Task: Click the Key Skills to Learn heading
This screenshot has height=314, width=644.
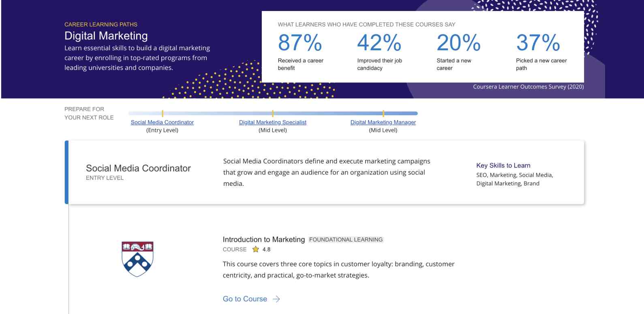Action: (503, 165)
